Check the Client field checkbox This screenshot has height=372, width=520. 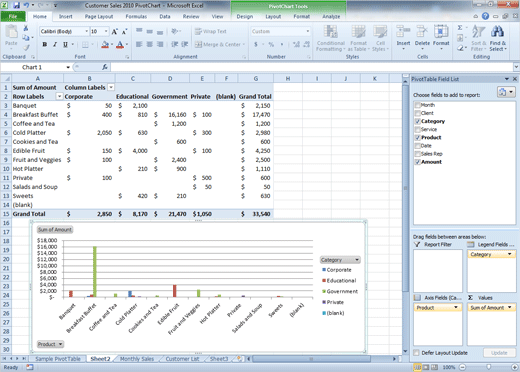click(x=417, y=113)
